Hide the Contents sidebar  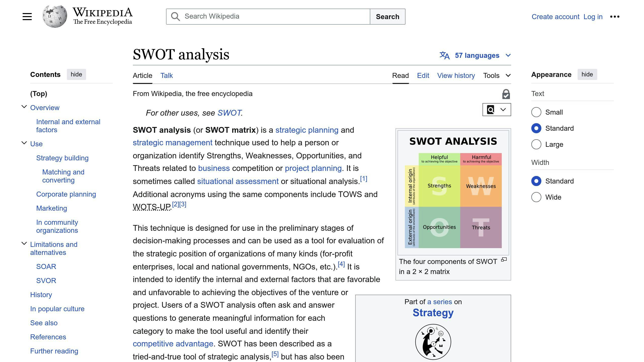[76, 74]
